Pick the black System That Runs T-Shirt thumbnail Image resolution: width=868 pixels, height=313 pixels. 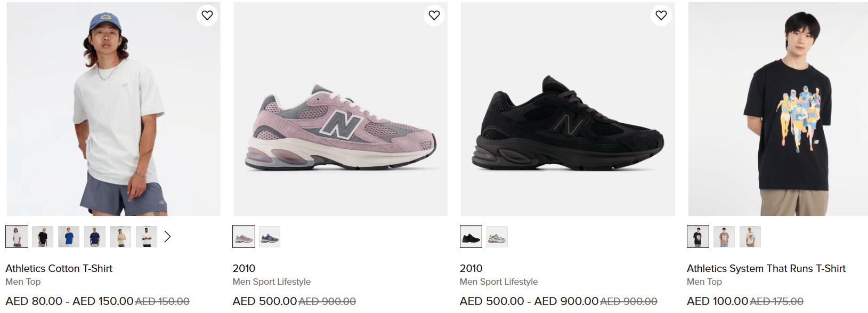point(698,237)
